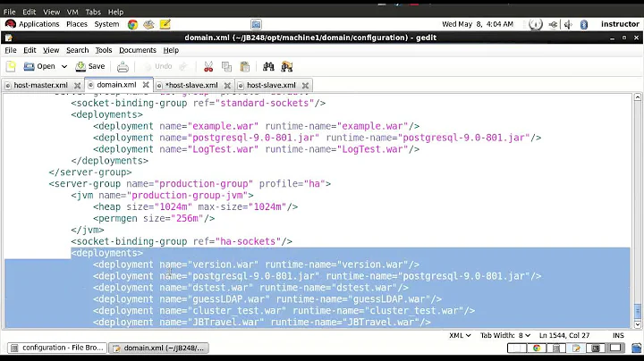Switch to the first workspace in switcher

(x=516, y=348)
